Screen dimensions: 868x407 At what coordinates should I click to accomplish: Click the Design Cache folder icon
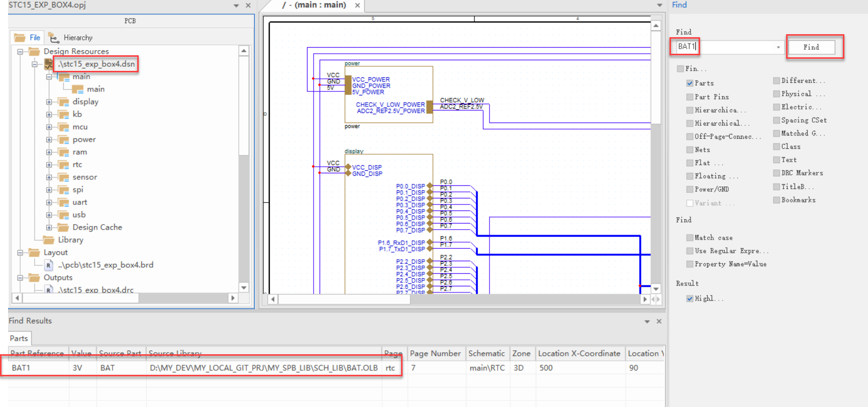tap(63, 228)
